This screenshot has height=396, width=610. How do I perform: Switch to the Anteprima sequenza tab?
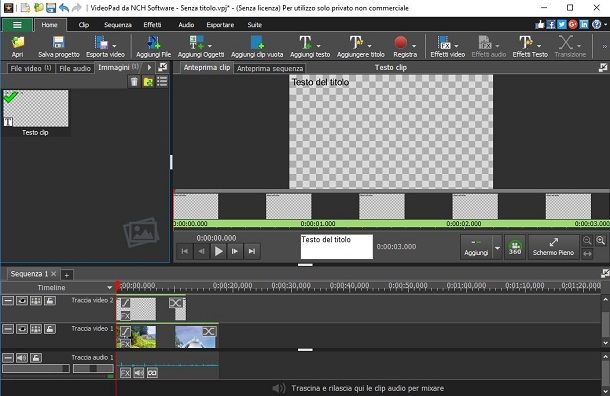(x=270, y=68)
